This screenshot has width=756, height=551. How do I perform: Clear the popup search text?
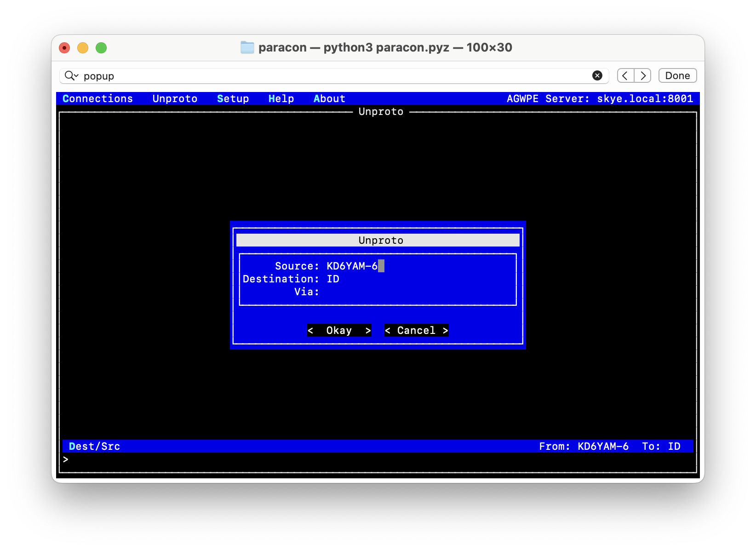(597, 75)
